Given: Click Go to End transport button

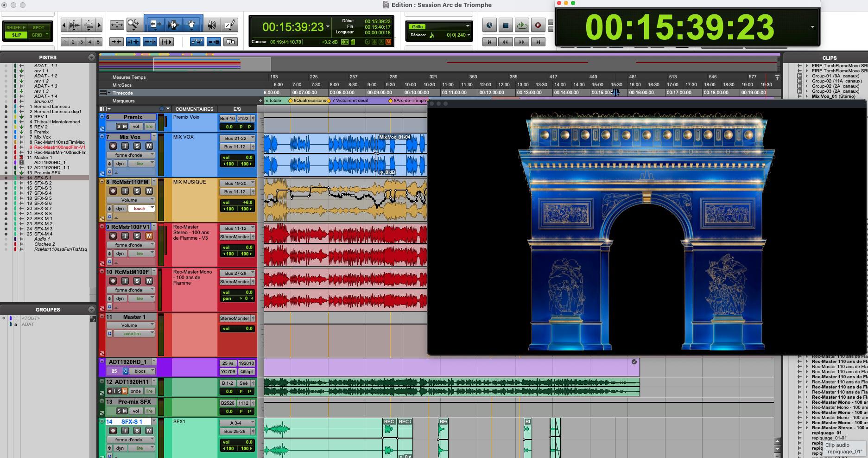Looking at the screenshot, I should point(538,42).
